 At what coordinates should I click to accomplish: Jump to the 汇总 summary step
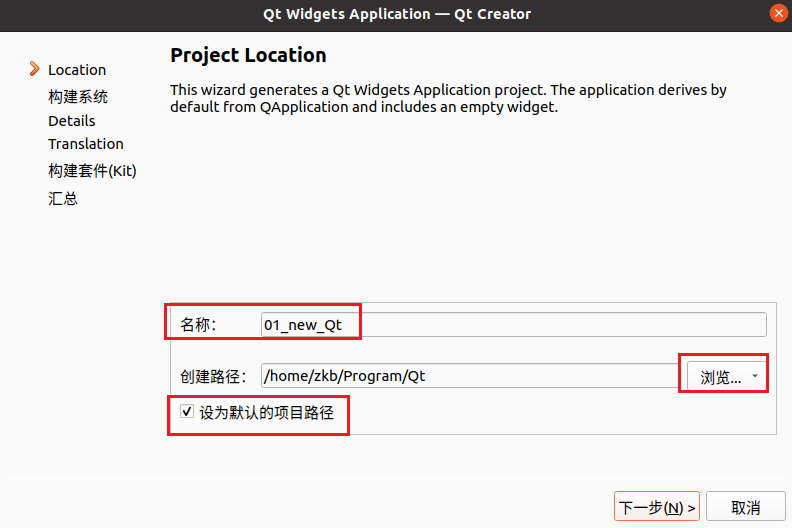coord(63,198)
